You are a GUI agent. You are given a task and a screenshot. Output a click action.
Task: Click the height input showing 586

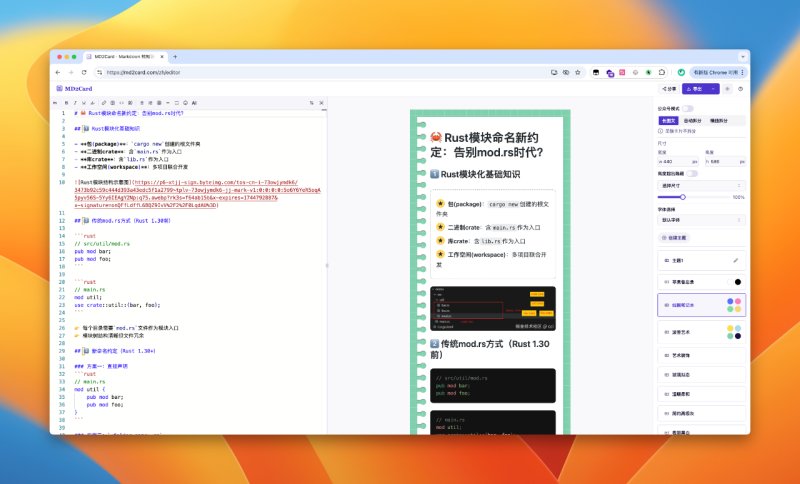pos(725,161)
